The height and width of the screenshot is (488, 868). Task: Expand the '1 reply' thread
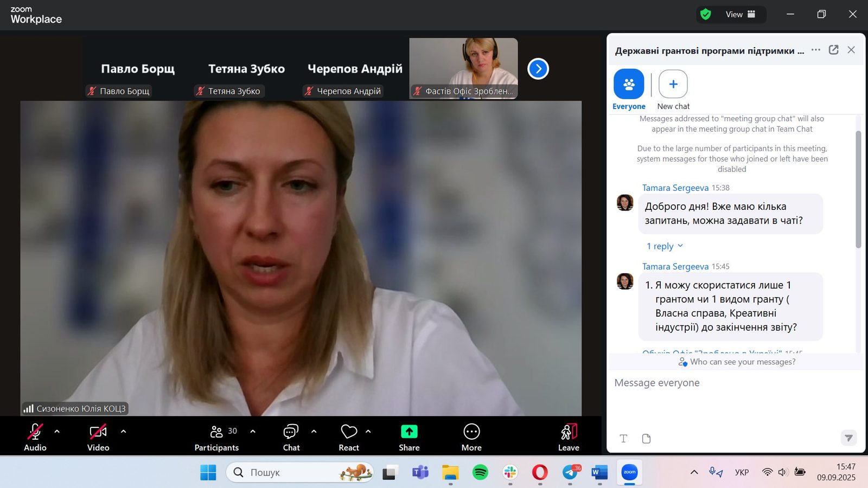[x=665, y=246]
